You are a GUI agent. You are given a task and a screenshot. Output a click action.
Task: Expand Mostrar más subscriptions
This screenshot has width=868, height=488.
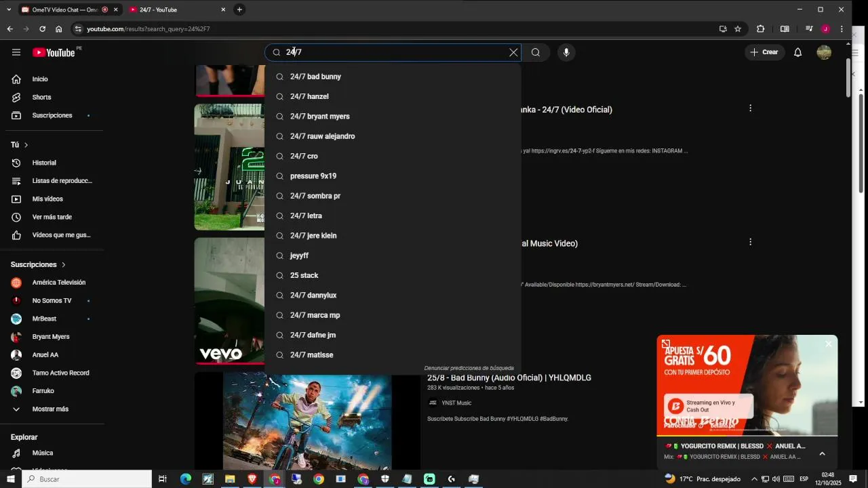(52, 409)
